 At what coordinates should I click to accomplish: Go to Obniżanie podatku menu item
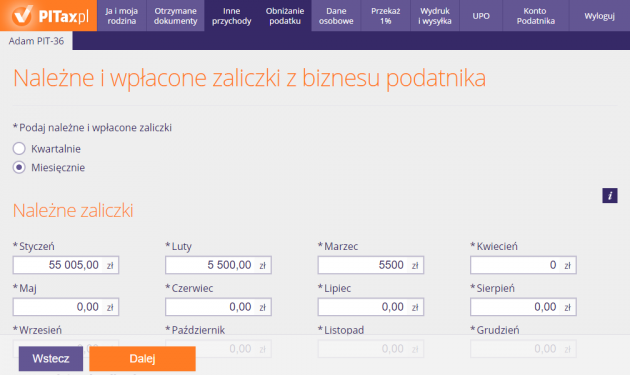click(x=285, y=16)
